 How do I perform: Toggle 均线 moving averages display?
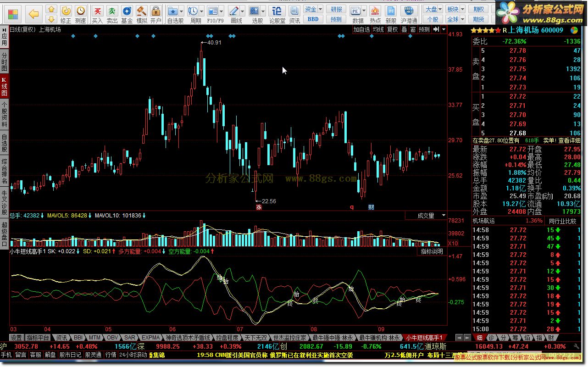[x=378, y=29]
